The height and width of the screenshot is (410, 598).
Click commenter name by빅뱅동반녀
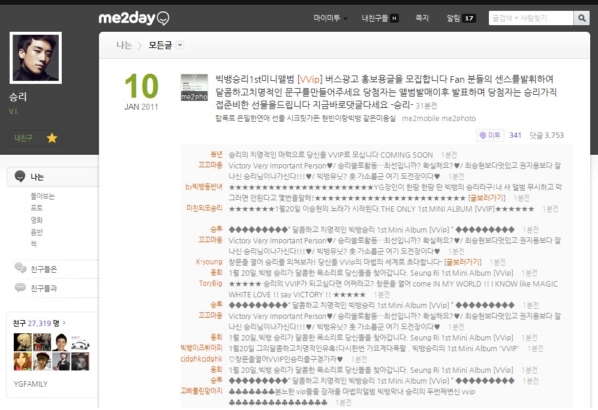point(204,187)
